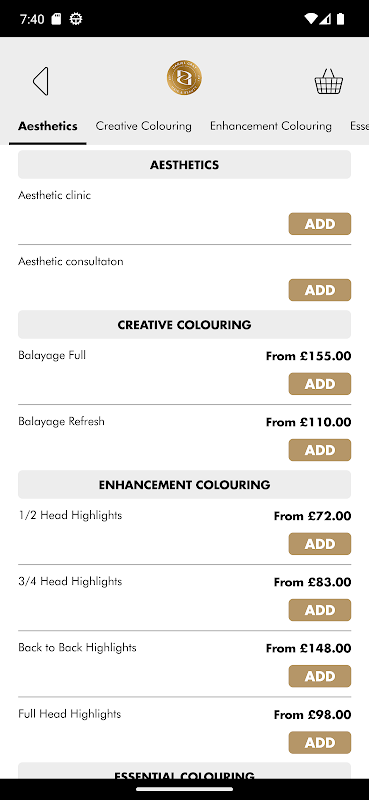Viewport: 369px width, 800px height.
Task: Open settings gear in status bar
Action: click(76, 19)
